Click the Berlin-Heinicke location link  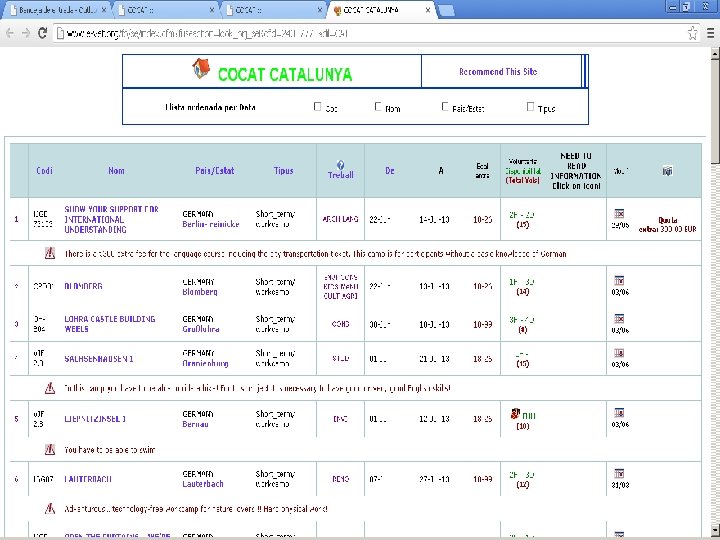tap(211, 224)
